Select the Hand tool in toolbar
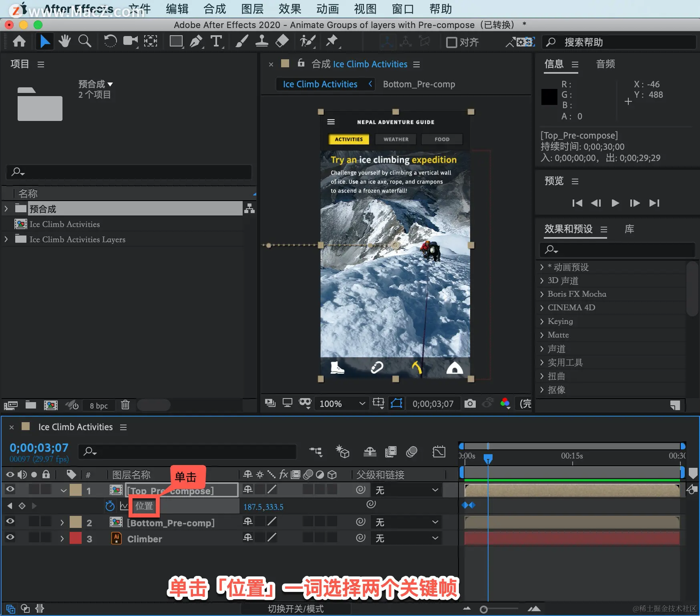 (x=64, y=41)
